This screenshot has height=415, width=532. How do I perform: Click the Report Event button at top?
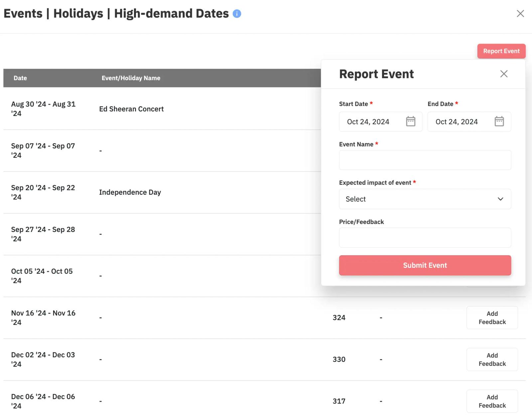click(501, 51)
